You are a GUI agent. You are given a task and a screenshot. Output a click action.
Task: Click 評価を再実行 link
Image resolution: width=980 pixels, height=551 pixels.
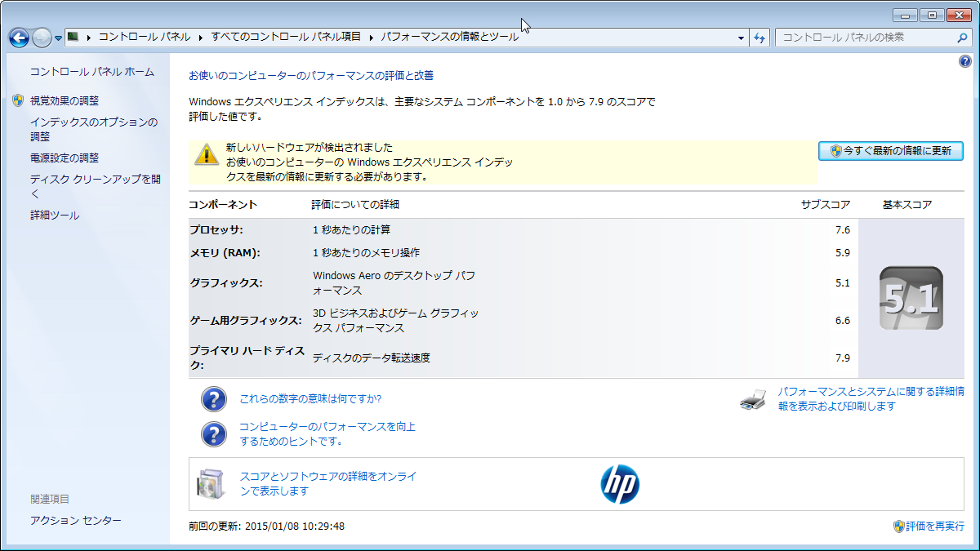(x=934, y=527)
